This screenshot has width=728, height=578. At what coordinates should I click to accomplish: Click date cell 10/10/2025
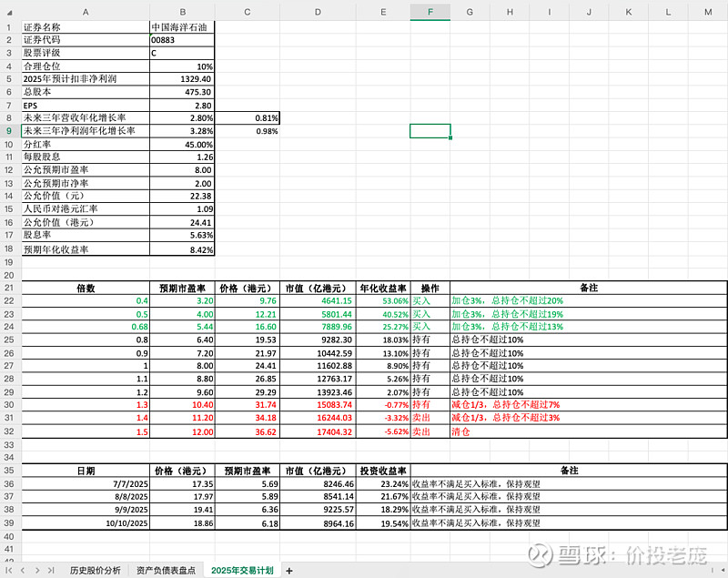pyautogui.click(x=86, y=523)
